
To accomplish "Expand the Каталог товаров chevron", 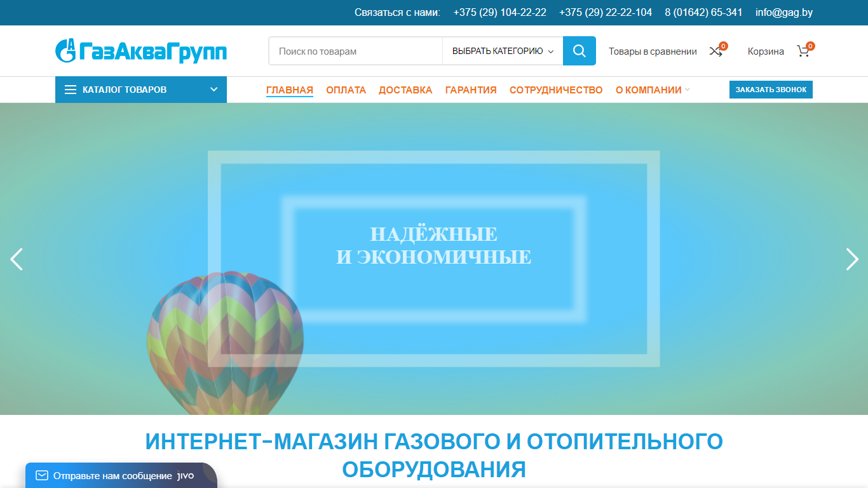I will (214, 90).
